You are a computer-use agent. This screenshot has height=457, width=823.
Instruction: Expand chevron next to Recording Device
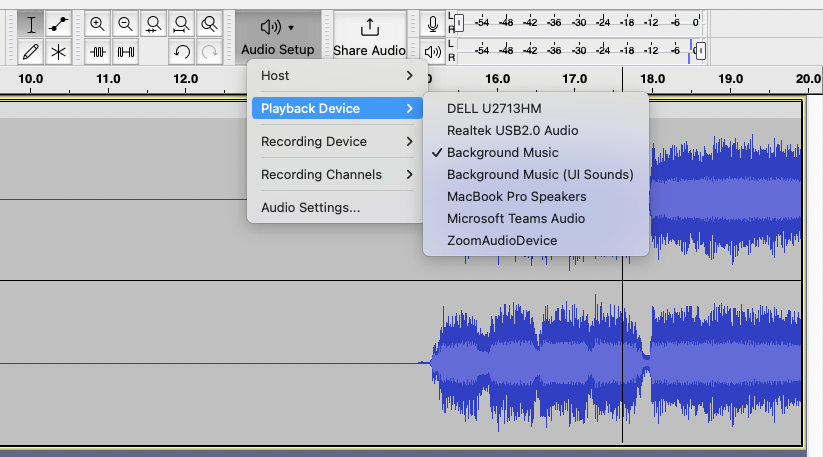coord(409,142)
